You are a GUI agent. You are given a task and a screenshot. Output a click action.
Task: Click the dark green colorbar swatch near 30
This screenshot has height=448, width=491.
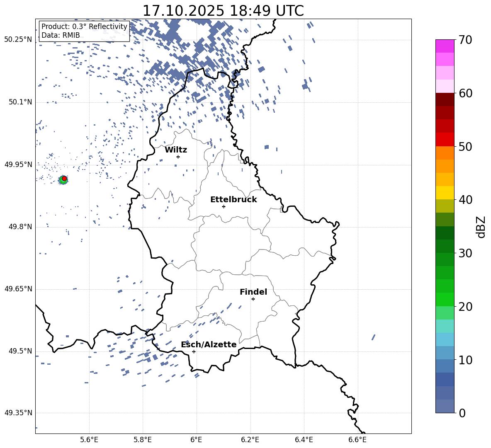445,246
